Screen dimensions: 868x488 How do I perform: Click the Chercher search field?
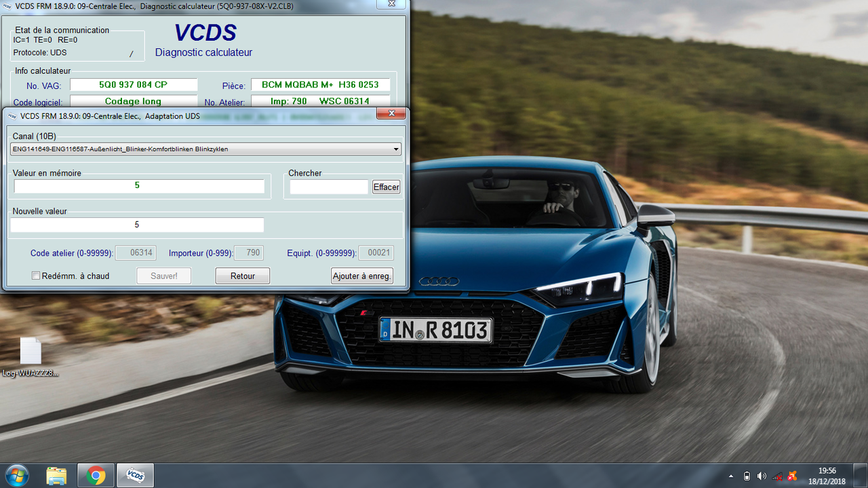click(x=329, y=187)
